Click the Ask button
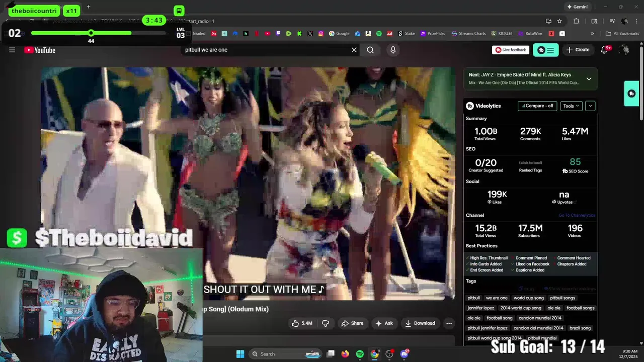 [x=384, y=323]
